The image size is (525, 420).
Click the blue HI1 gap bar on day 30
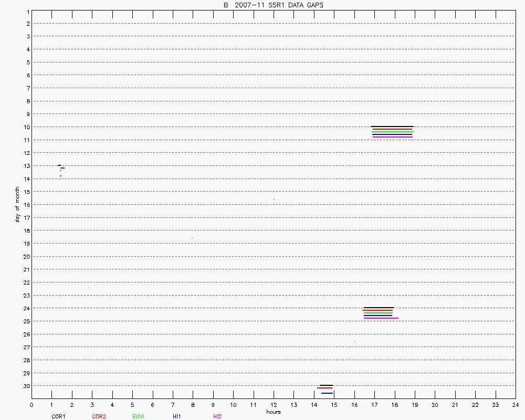(327, 393)
